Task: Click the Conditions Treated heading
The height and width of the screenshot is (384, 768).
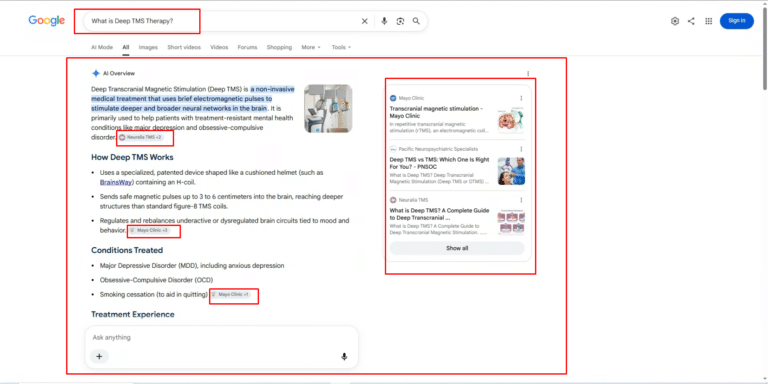Action: [127, 250]
